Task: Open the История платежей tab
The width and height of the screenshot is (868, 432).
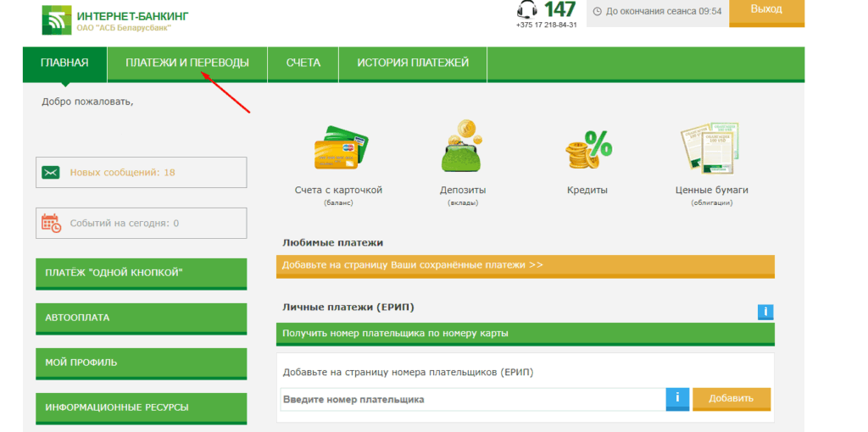Action: [412, 63]
